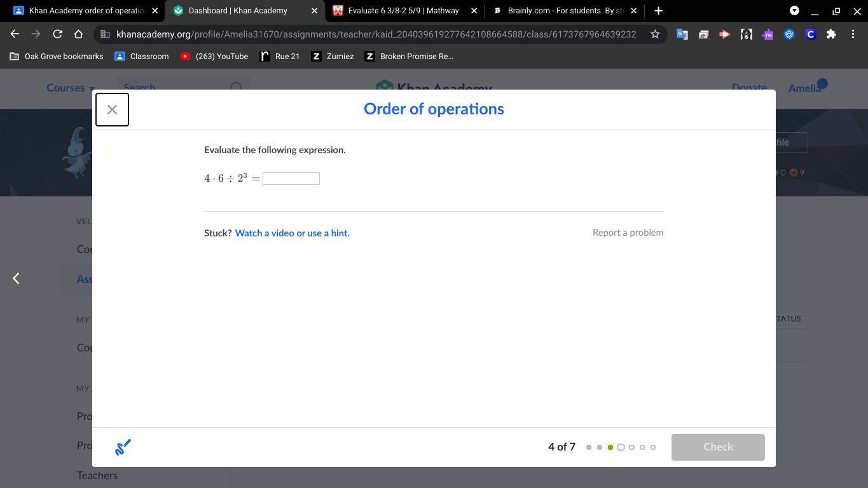This screenshot has height=488, width=868.
Task: Open the blue shield heart extension
Action: coord(789,34)
